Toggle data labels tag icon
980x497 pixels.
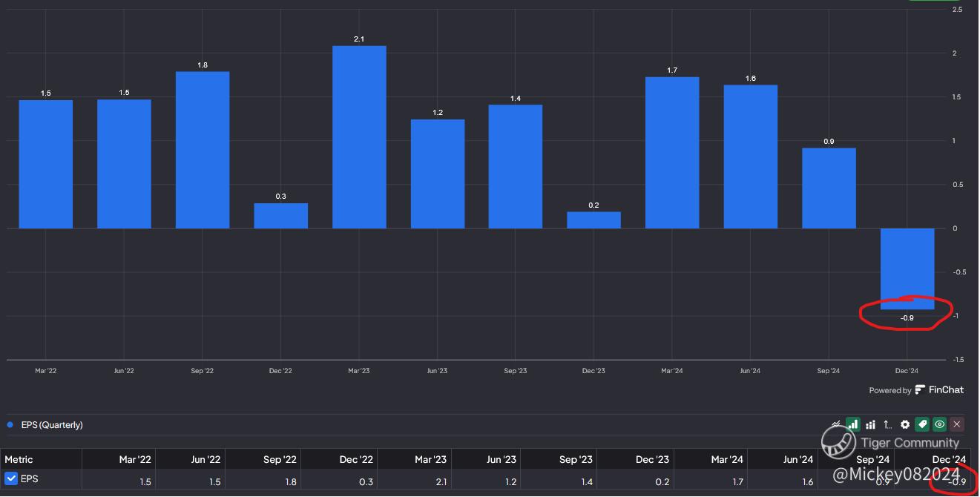(922, 424)
